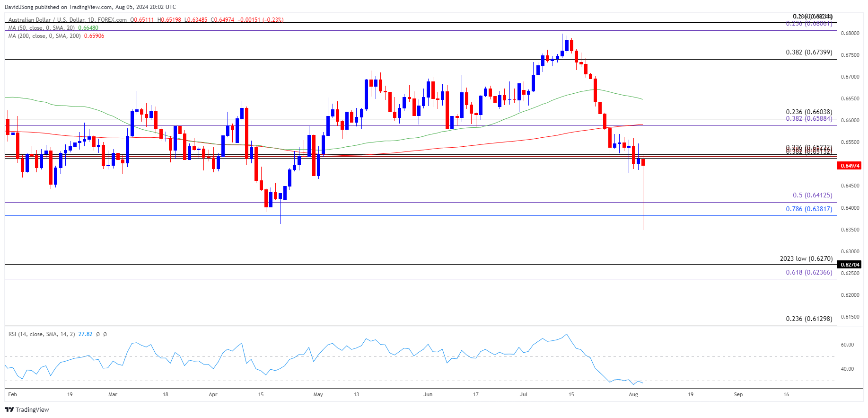Click the change value −0.00151 (−0.23%)
868x418 pixels.
pos(260,20)
